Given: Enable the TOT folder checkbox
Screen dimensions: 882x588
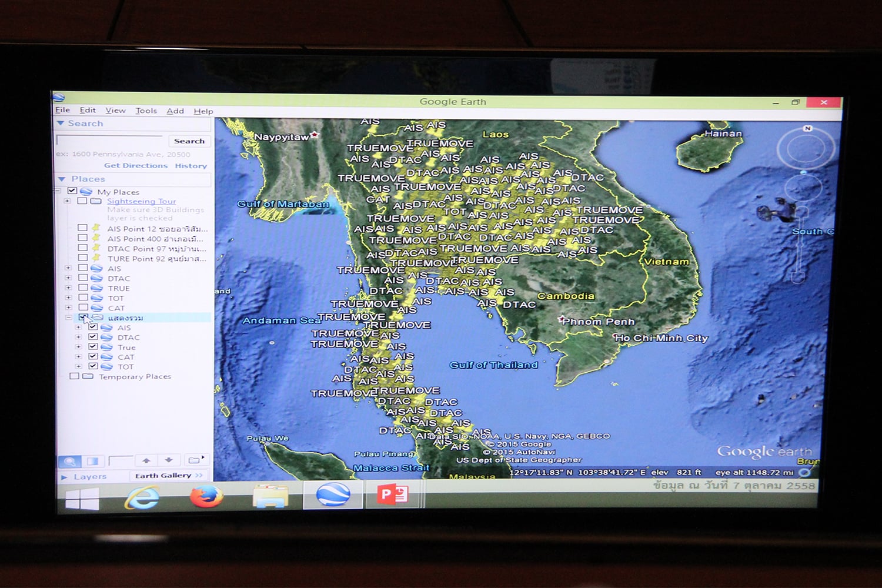Looking at the screenshot, I should [x=83, y=298].
